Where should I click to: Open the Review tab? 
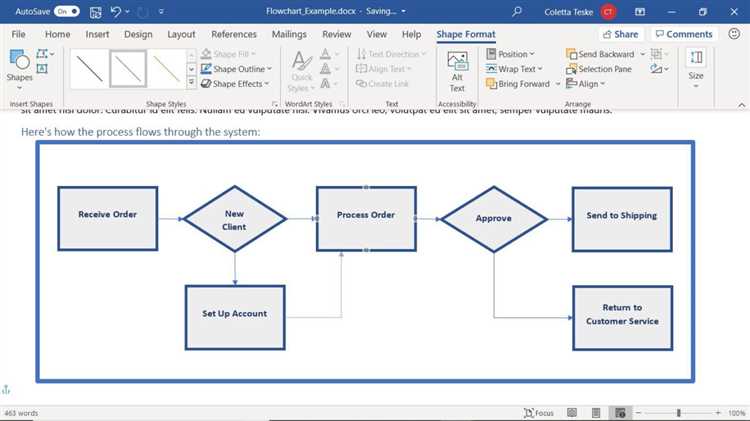point(336,34)
